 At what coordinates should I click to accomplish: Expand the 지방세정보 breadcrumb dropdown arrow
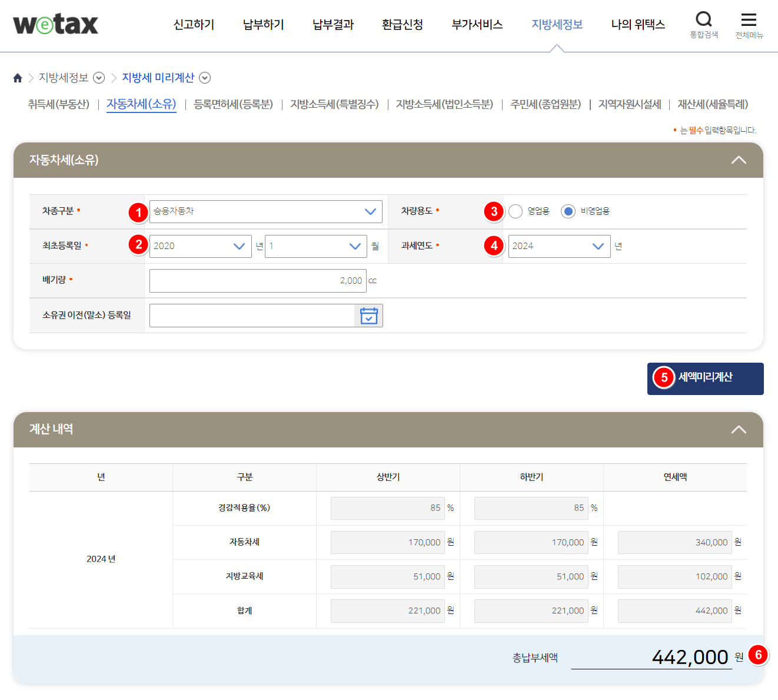click(99, 78)
